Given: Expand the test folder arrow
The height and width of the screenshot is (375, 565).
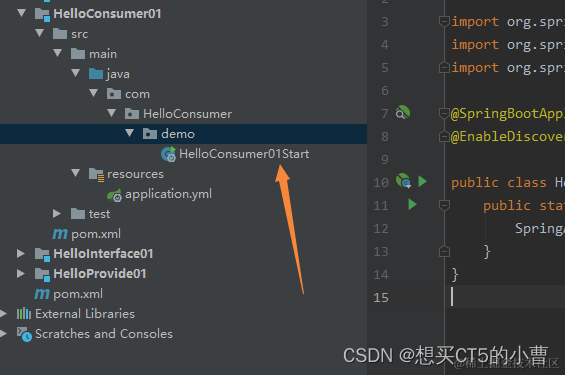Looking at the screenshot, I should tap(57, 214).
